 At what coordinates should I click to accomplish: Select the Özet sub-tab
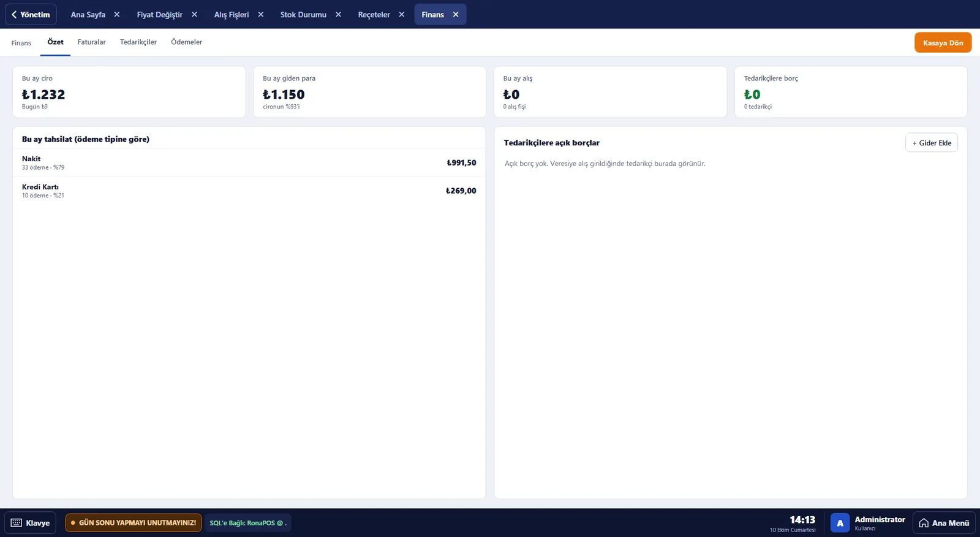pyautogui.click(x=55, y=42)
